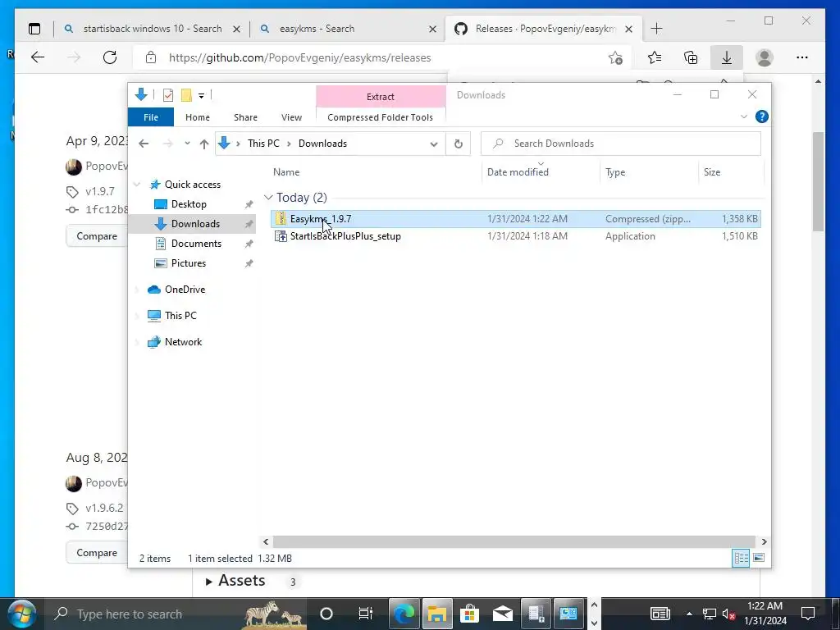The width and height of the screenshot is (840, 630).
Task: Open the browser tab actions menu icon
Action: 34,29
